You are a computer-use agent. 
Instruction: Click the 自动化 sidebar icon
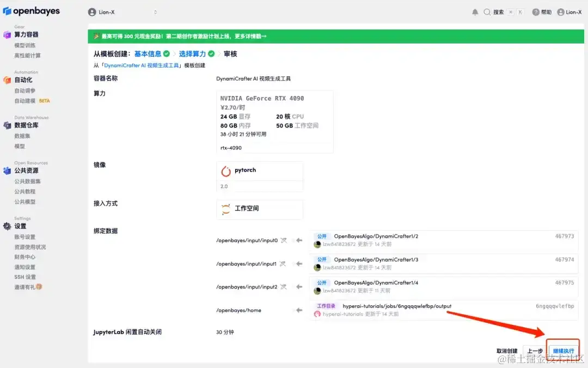coord(7,80)
